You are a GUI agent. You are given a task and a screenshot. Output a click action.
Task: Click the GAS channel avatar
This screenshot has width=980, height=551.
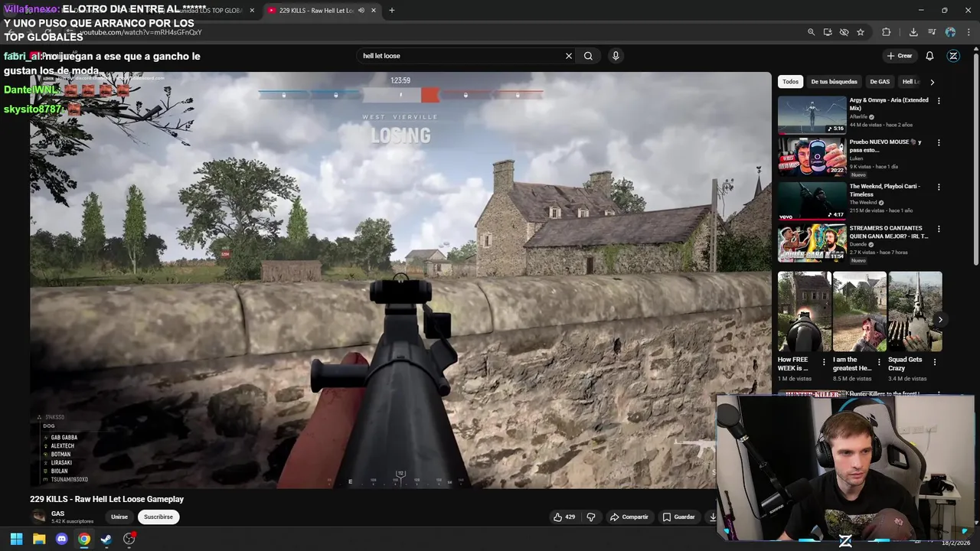click(x=38, y=517)
